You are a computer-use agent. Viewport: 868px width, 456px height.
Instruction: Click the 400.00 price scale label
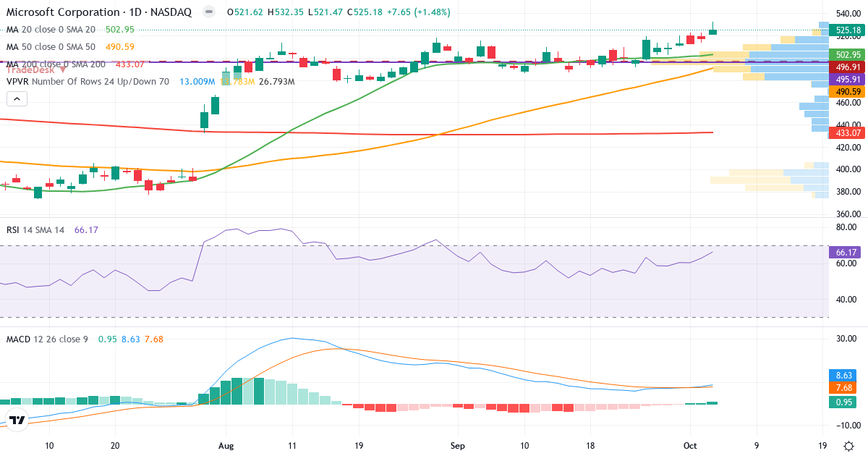tap(848, 169)
